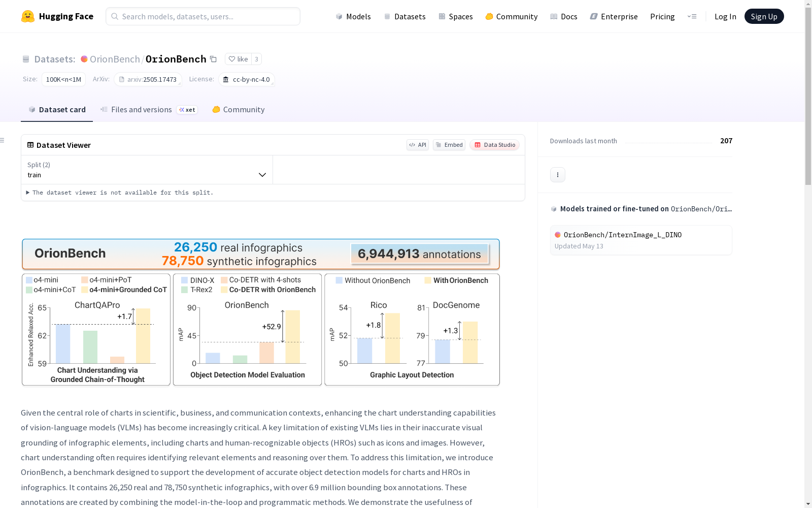Click the downloads count '207'
Viewport: 812px width, 508px height.
726,141
